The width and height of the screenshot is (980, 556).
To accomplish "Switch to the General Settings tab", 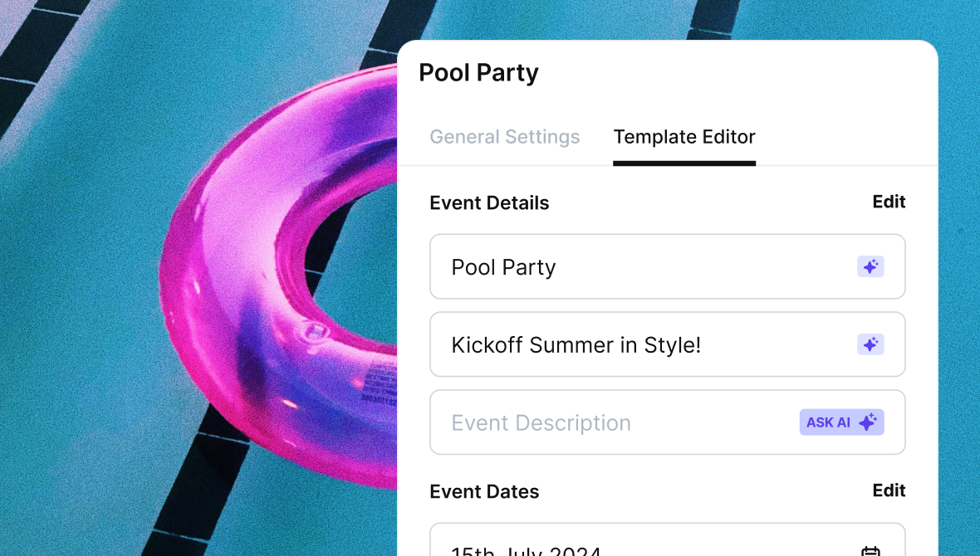I will coord(504,137).
